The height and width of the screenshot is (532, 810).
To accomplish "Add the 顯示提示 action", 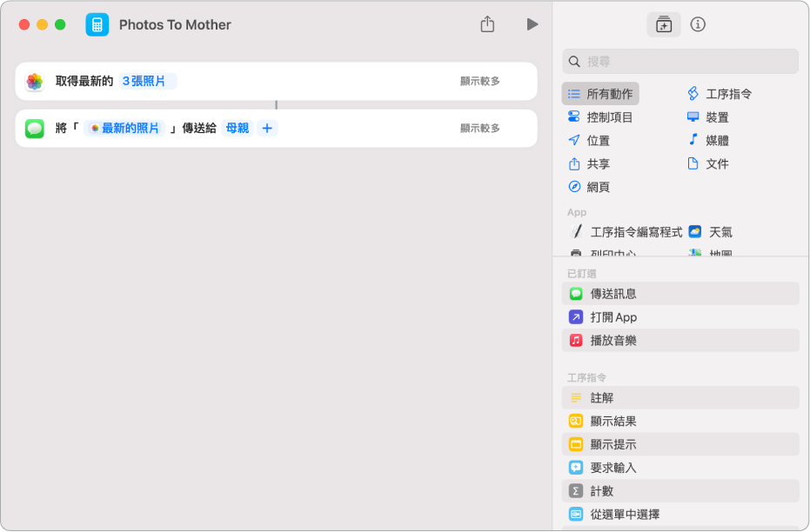I will (x=680, y=444).
